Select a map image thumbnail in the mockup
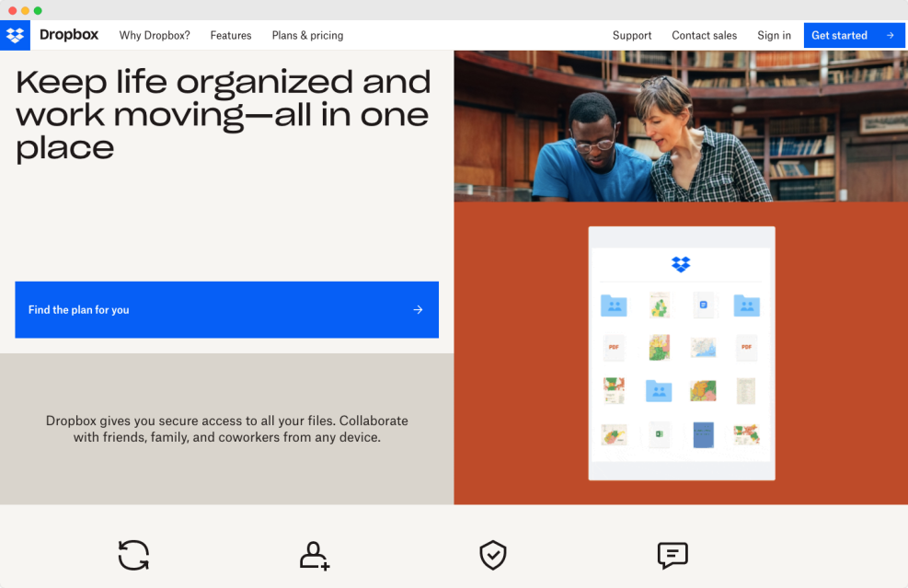Image resolution: width=908 pixels, height=588 pixels. pos(705,348)
